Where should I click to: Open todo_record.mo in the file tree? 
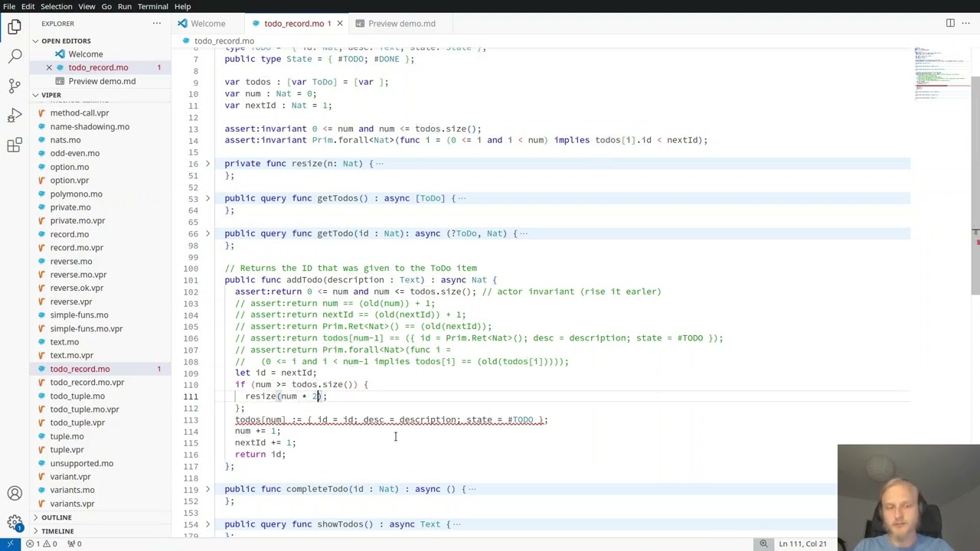80,369
